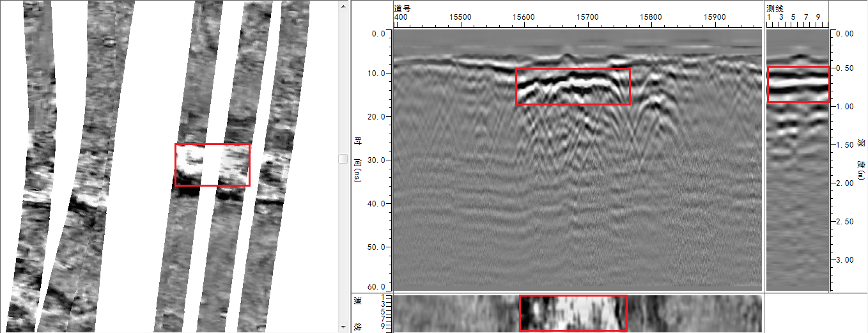This screenshot has height=333, width=868.
Task: Click the 15500 trace number on the top axis
Action: coord(460,17)
